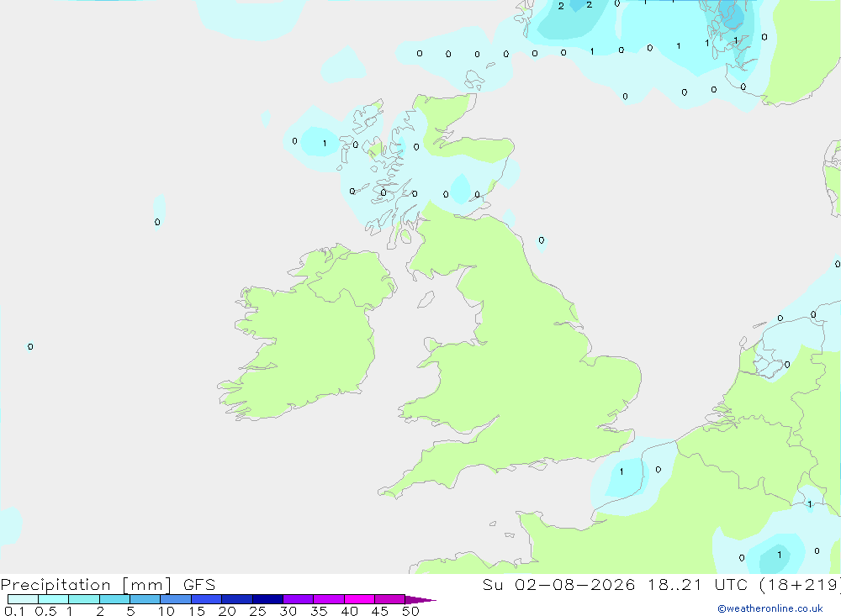
Task: Click the 'Precipitation [mm]' legend title
Action: [87, 585]
